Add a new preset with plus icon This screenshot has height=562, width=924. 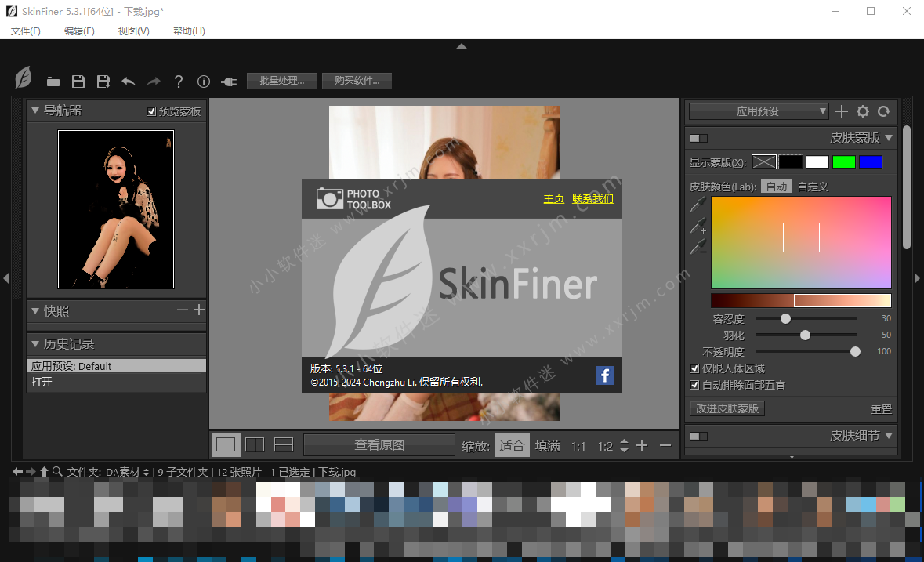tap(842, 111)
